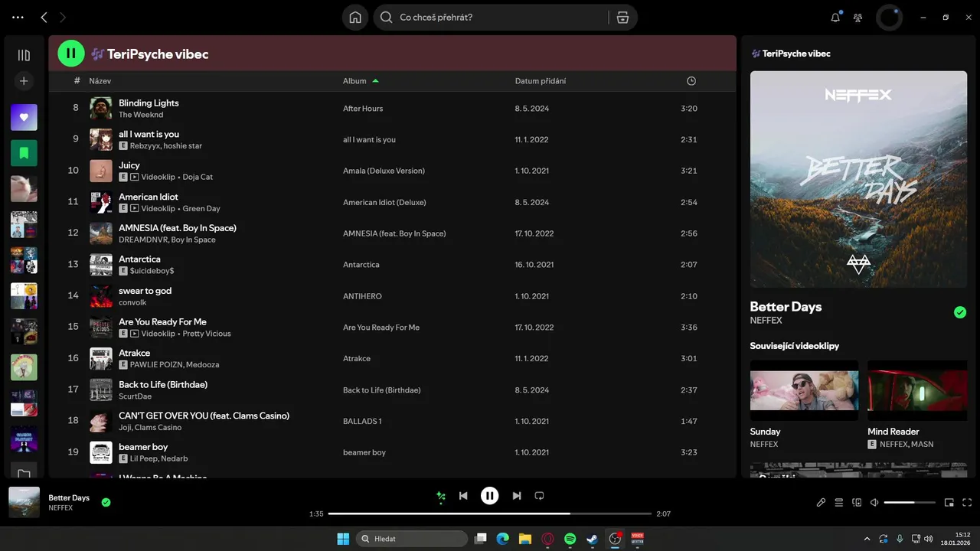Screen dimensions: 980x551
Task: Open Lil Peep artist link
Action: [x=144, y=458]
